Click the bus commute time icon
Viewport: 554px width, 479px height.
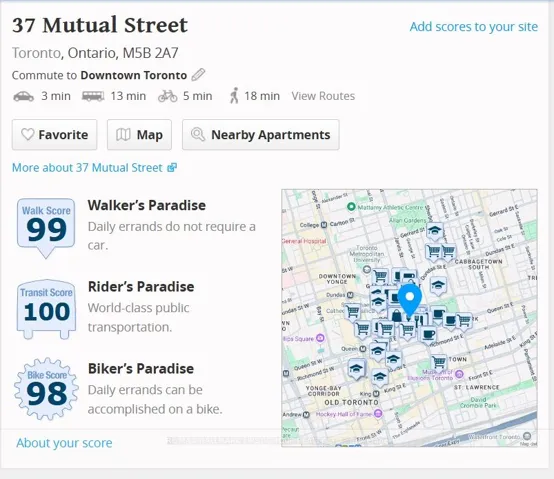pyautogui.click(x=93, y=96)
